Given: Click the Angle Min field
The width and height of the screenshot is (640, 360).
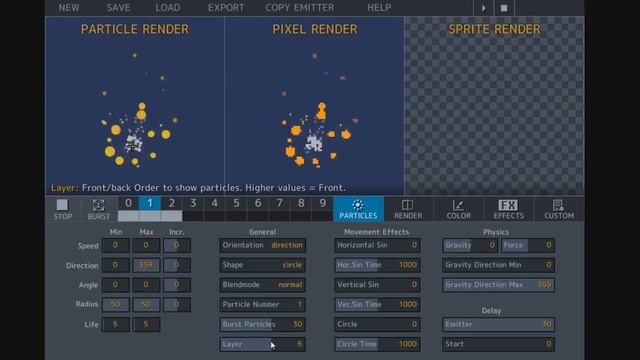Looking at the screenshot, I should click(116, 285).
